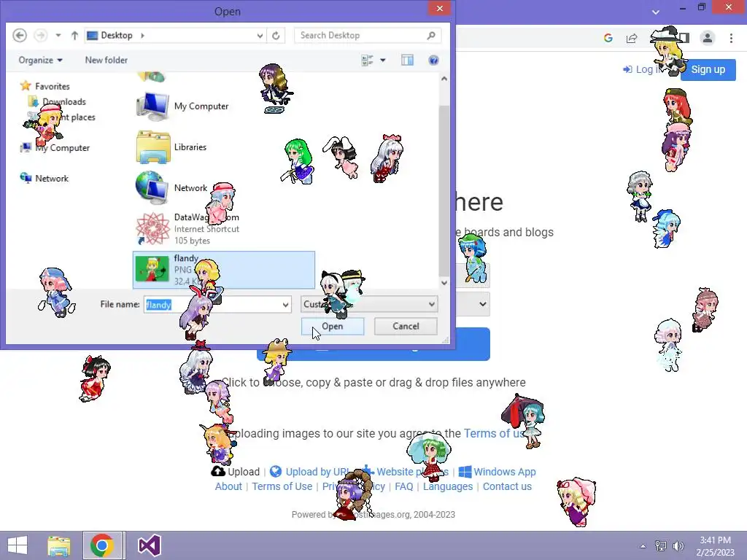This screenshot has width=747, height=560.
Task: Open the Organize menu
Action: 41,60
